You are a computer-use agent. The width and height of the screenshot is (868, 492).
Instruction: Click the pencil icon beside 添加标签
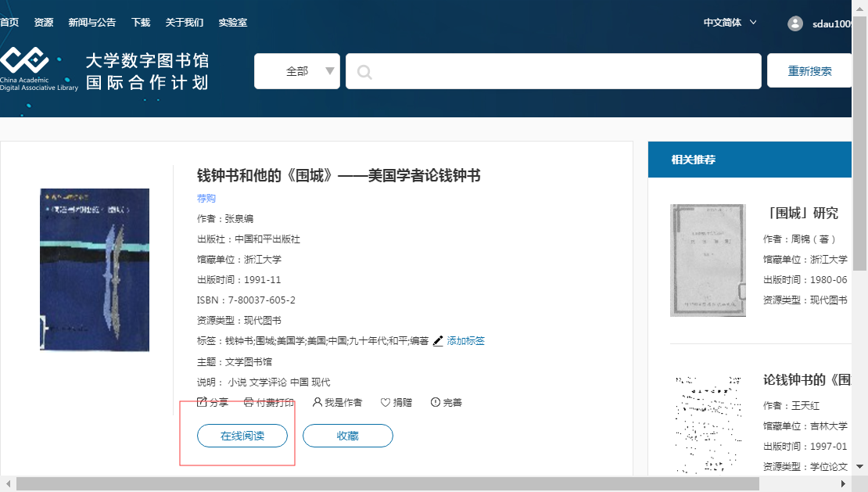(x=438, y=341)
